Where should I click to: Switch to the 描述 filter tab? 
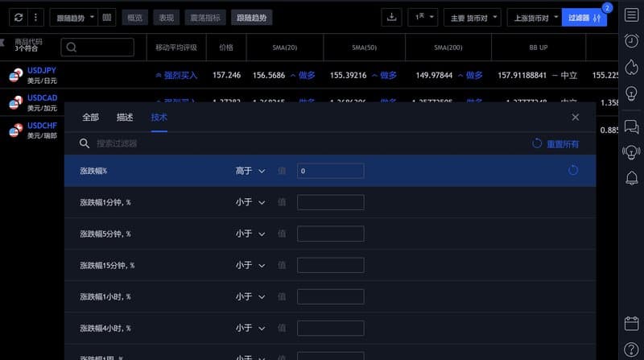click(125, 118)
